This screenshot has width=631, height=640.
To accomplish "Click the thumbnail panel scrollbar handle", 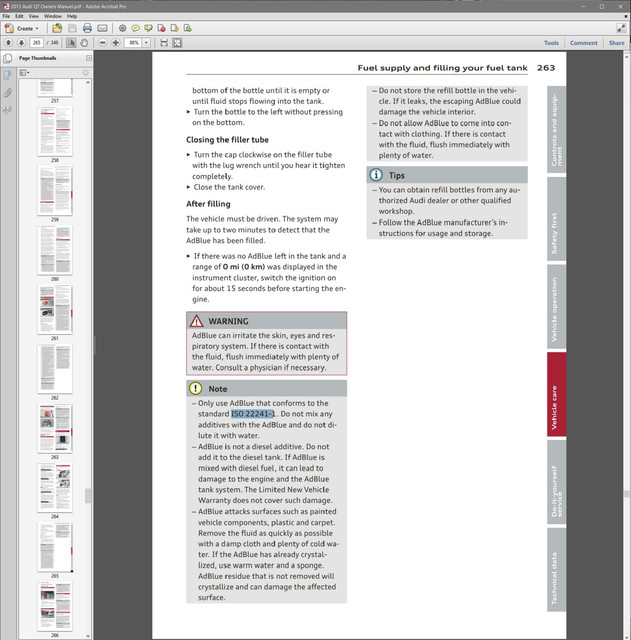I will [x=88, y=496].
